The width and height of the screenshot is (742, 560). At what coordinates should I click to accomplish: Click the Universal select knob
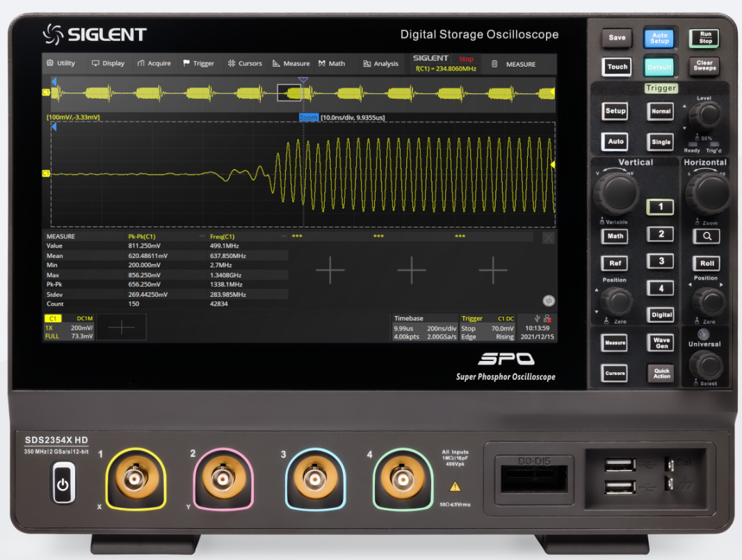[x=706, y=365]
